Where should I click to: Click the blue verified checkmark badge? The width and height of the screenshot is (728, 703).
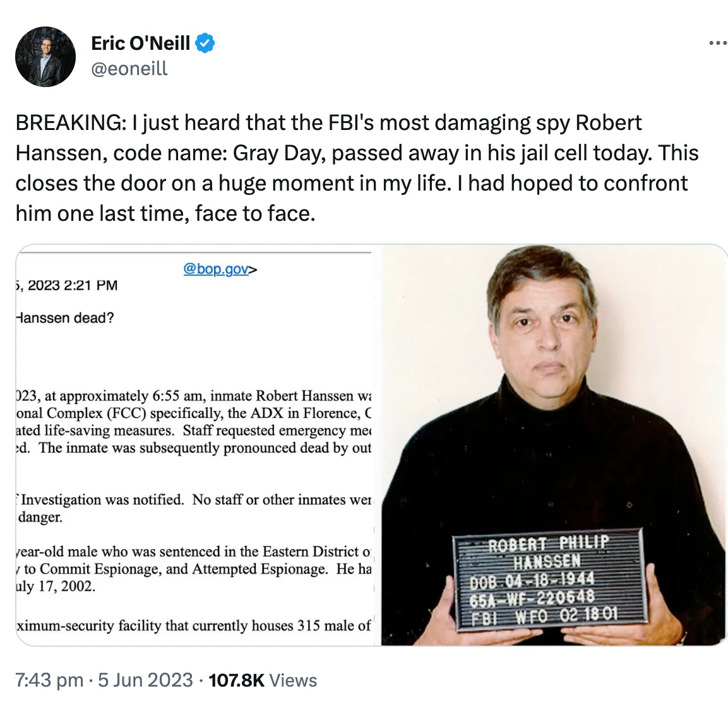coord(205,43)
